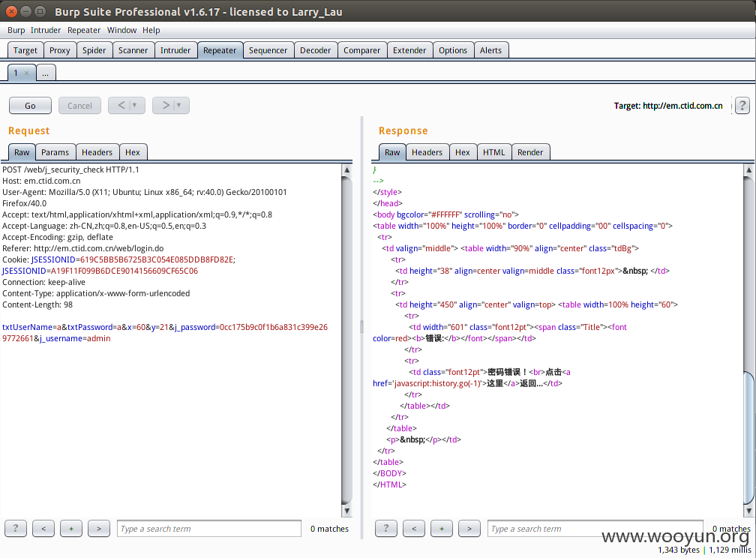The image size is (756, 558).
Task: Show request Raw view
Action: click(x=22, y=152)
